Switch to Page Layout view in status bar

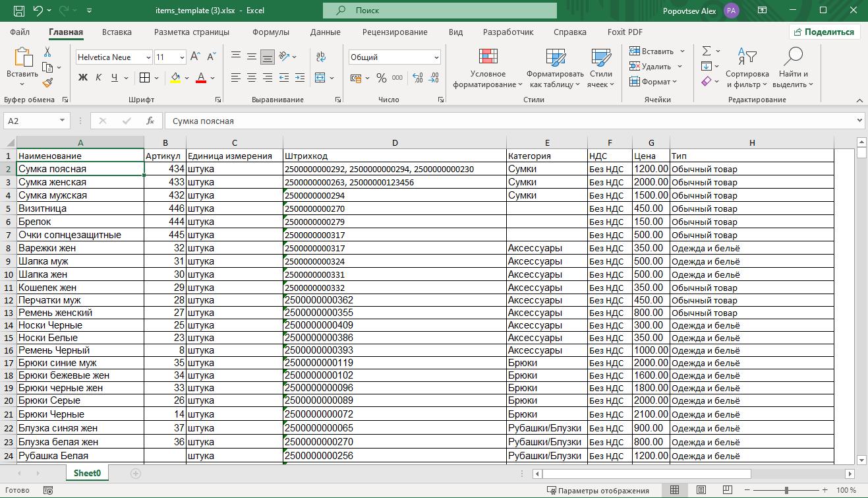[701, 490]
